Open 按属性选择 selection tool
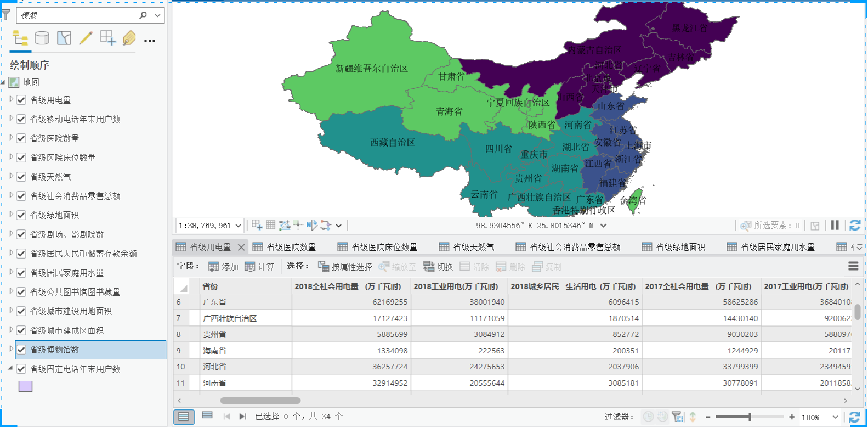 (345, 267)
